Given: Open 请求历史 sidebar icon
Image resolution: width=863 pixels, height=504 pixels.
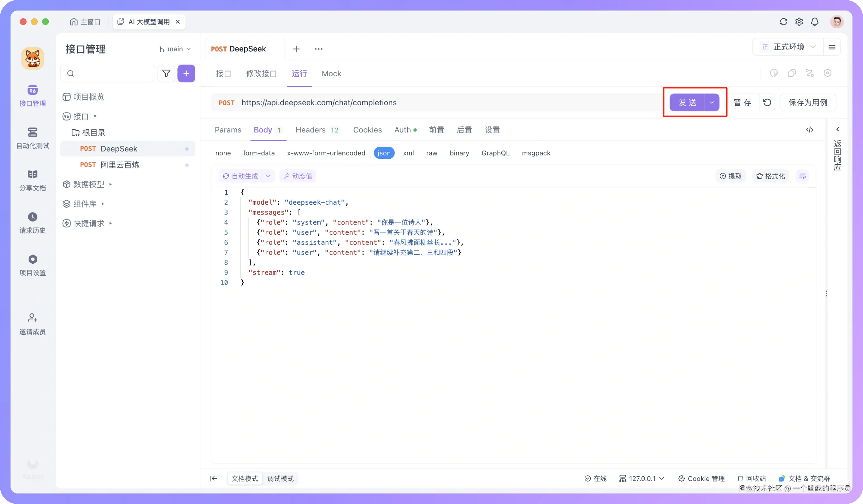Looking at the screenshot, I should [x=32, y=222].
